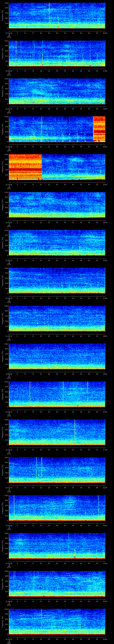Click the '22:41:00' time axis label
114x644 pixels.
click(x=9, y=487)
